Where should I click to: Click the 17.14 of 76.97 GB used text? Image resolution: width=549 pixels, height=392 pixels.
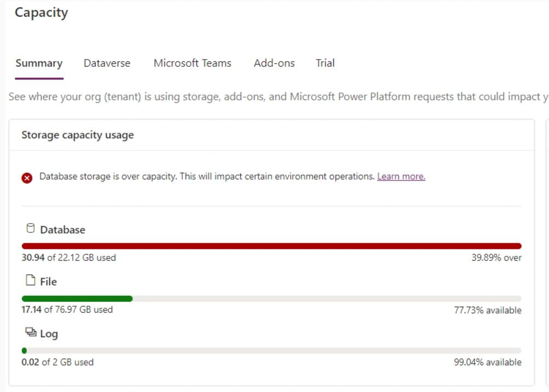point(67,309)
